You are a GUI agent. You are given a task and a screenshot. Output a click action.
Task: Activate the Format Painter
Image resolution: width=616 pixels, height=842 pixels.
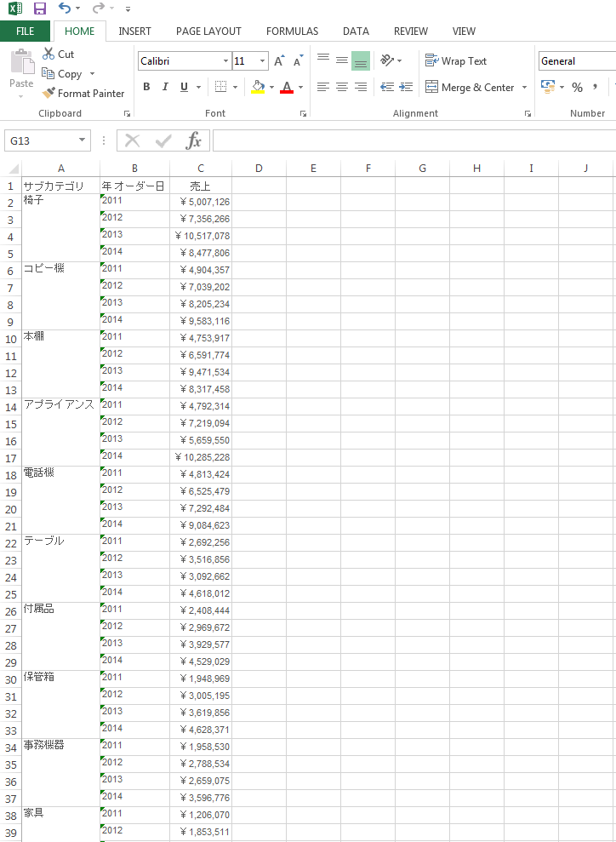click(x=83, y=94)
